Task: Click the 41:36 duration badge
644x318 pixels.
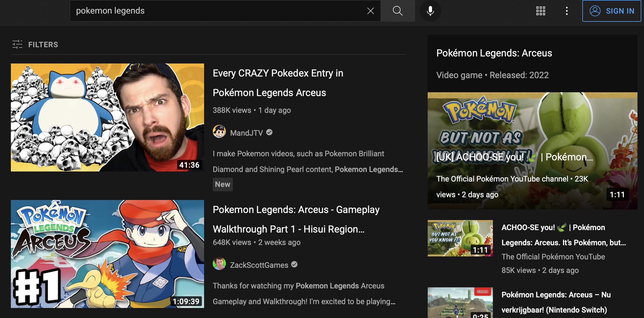Action: pos(189,165)
